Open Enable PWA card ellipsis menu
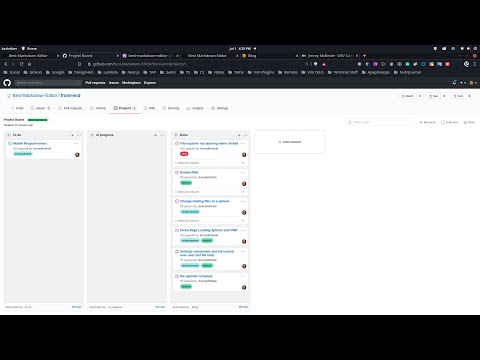Image resolution: width=480 pixels, height=360 pixels. [x=243, y=172]
